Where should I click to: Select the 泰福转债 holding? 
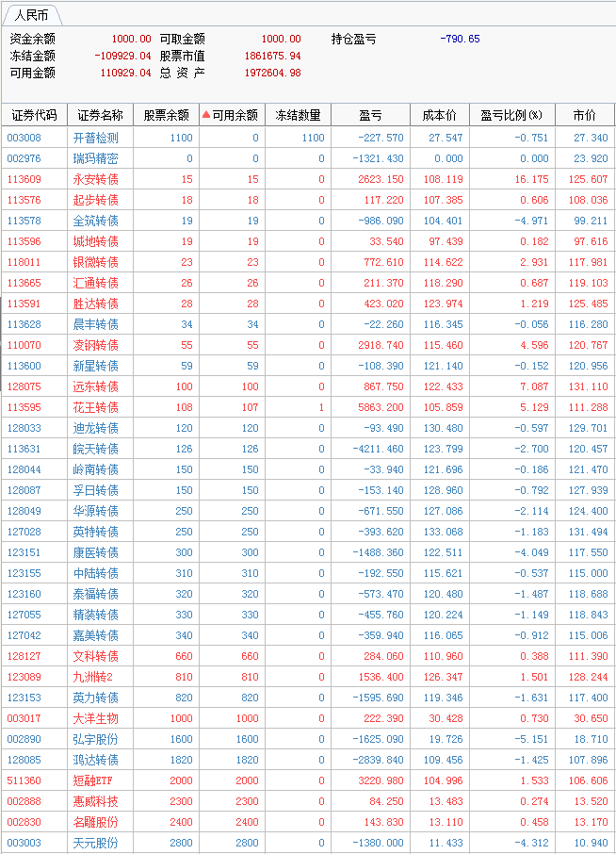pyautogui.click(x=308, y=593)
